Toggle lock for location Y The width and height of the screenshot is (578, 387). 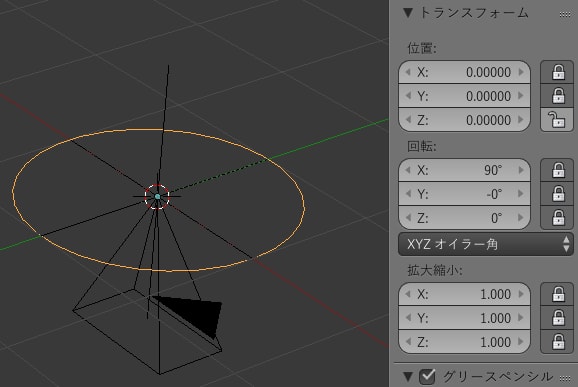(557, 96)
